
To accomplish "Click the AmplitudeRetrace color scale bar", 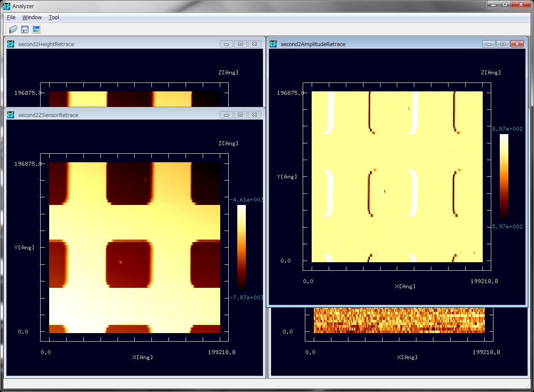I will (x=504, y=176).
